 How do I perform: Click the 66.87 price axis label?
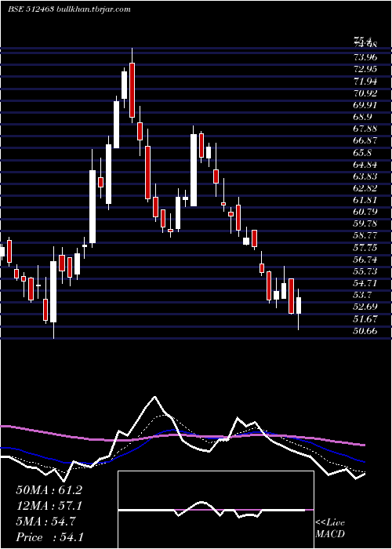[365, 140]
